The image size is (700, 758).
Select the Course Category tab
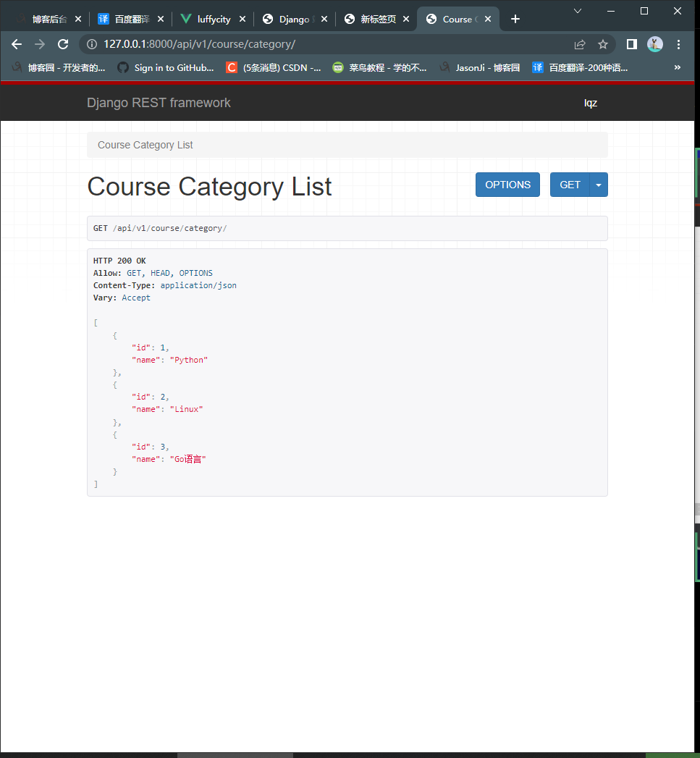457,19
